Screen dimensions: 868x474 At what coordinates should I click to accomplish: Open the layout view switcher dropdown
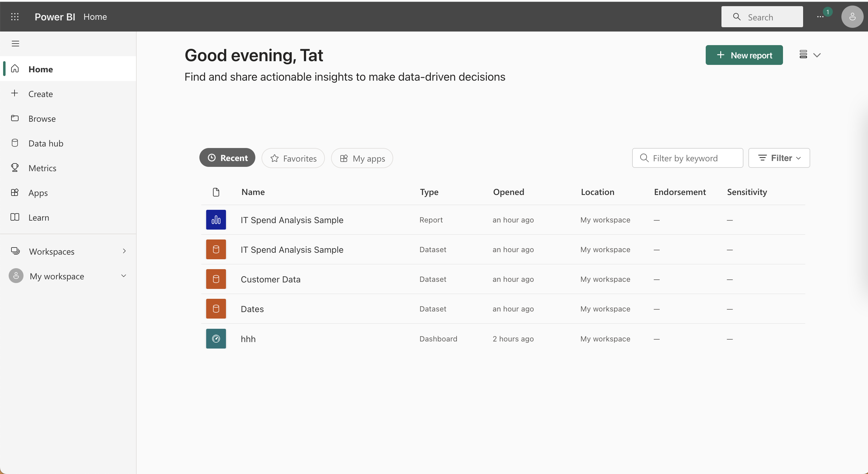(x=810, y=55)
